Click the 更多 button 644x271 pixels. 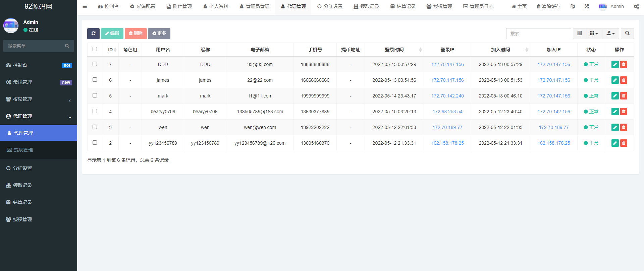point(159,33)
